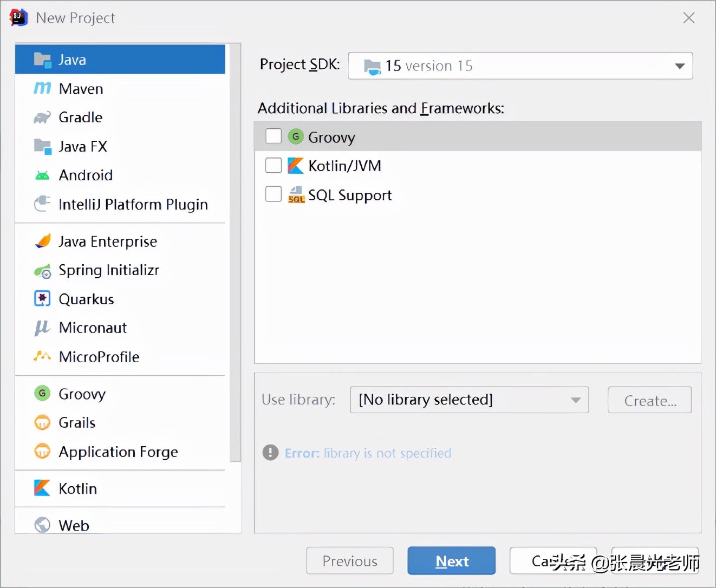Click the error exclamation icon
Screen dimensions: 716x588
(x=270, y=452)
